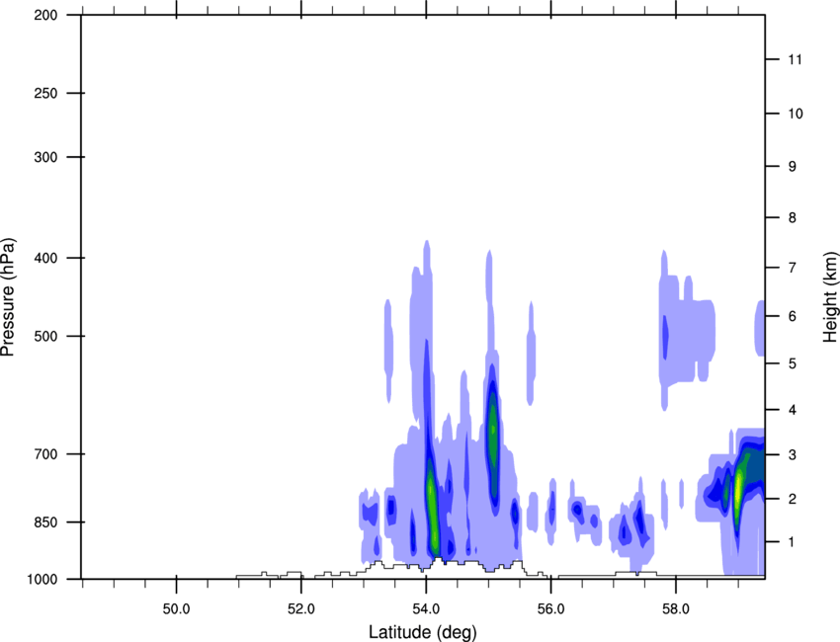
Task: Click latitude tick label 58.0
Action: [x=676, y=609]
